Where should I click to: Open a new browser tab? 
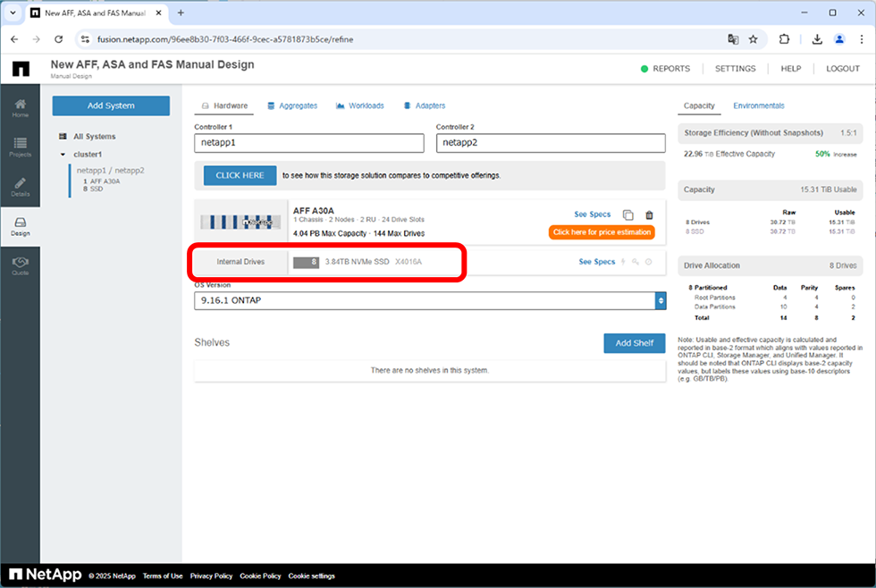pyautogui.click(x=181, y=13)
